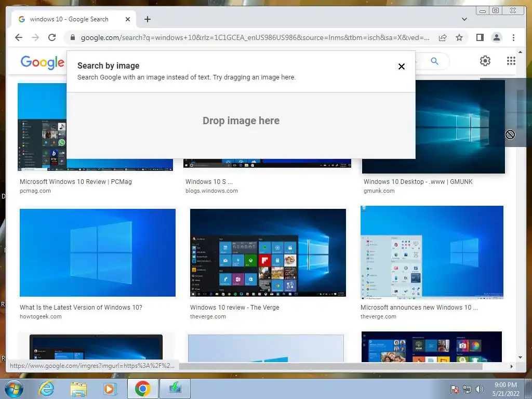Image resolution: width=532 pixels, height=399 pixels.
Task: Click theverge.com under Microsoft announces
Action: tap(378, 316)
